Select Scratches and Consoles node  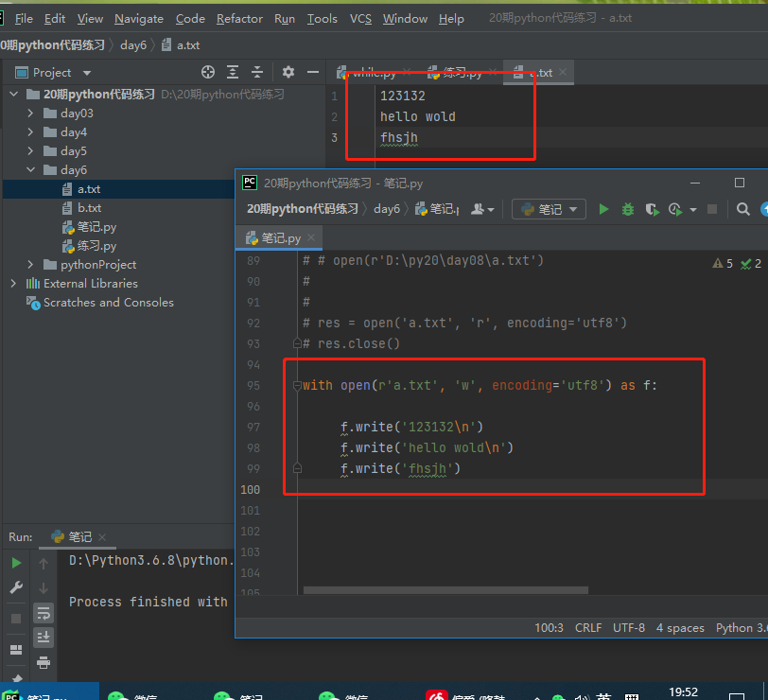[x=108, y=303]
